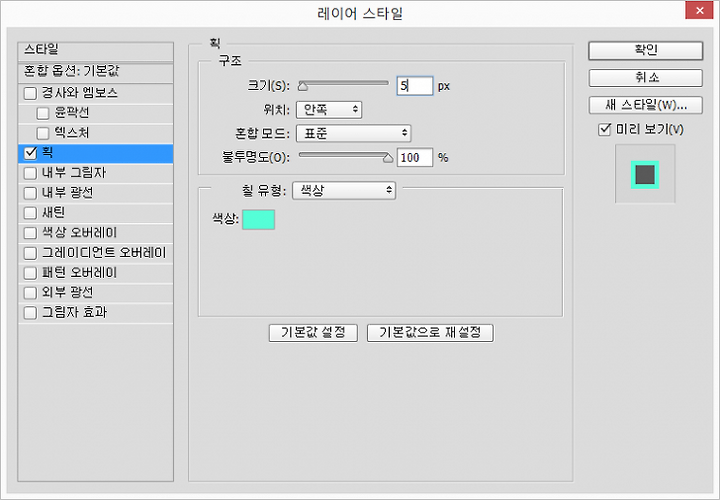Screen dimensions: 720x500
Task: Click the 기본값 설정 button
Action: 313,333
